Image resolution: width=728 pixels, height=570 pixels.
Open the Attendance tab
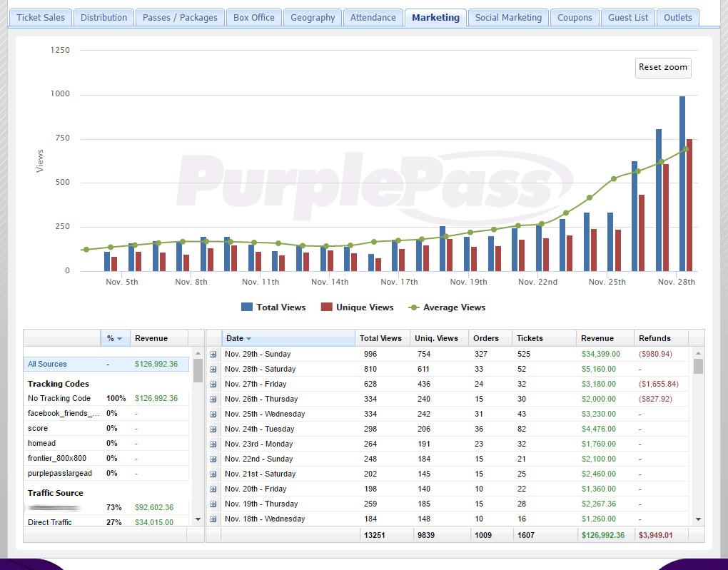pyautogui.click(x=373, y=18)
